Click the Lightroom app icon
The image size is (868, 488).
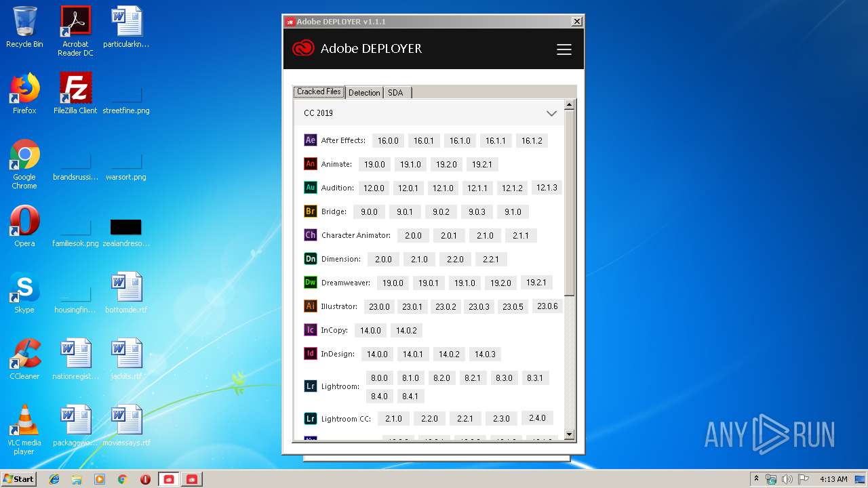pyautogui.click(x=310, y=386)
